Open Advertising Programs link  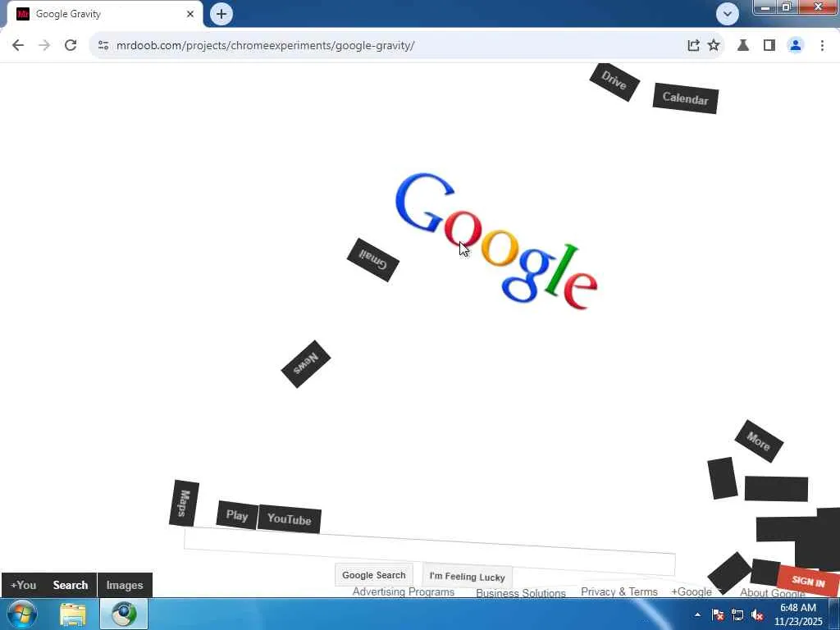tap(404, 592)
